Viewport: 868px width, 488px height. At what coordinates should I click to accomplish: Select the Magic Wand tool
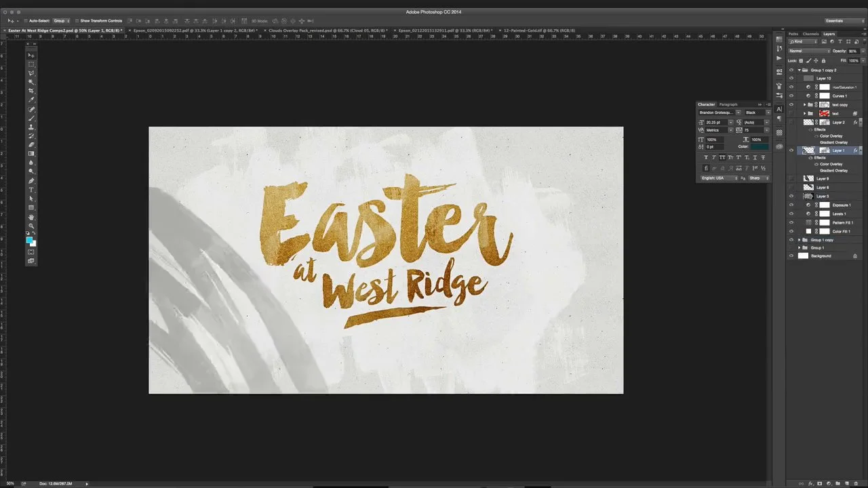pos(31,81)
